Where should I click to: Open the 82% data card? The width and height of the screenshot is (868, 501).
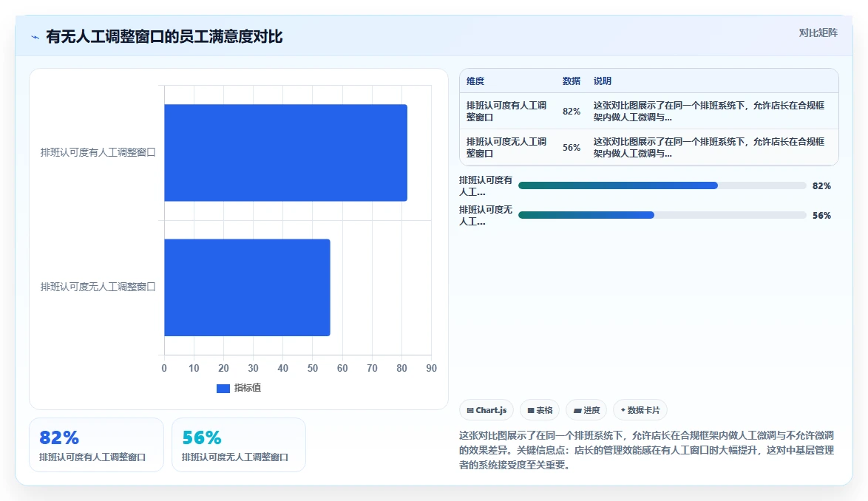(96, 445)
